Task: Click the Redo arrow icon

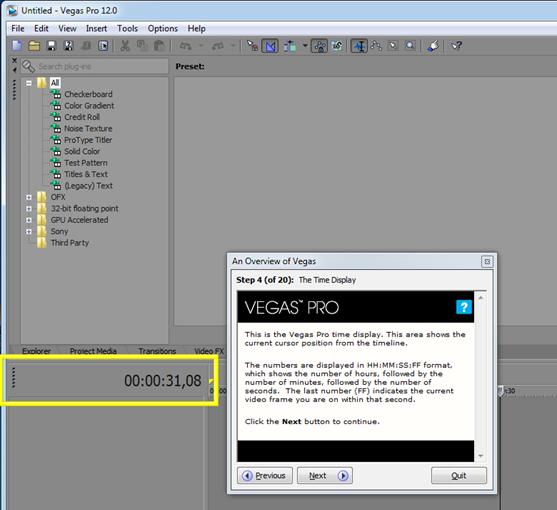Action: coord(217,46)
